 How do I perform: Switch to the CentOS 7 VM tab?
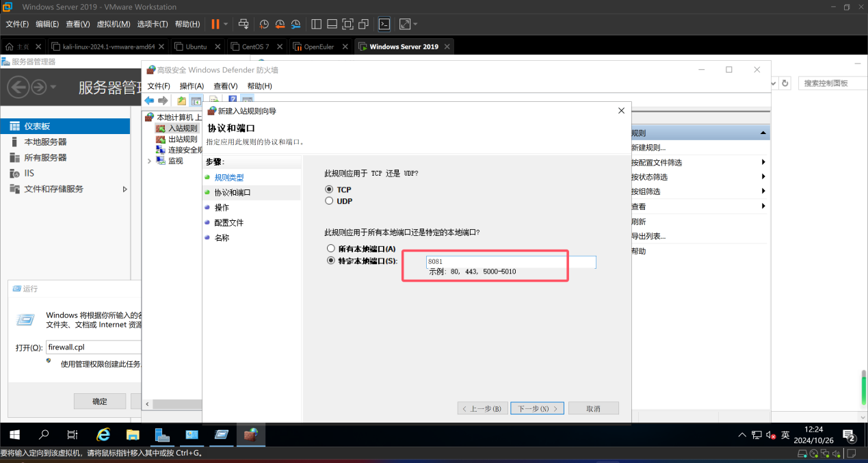tap(255, 47)
